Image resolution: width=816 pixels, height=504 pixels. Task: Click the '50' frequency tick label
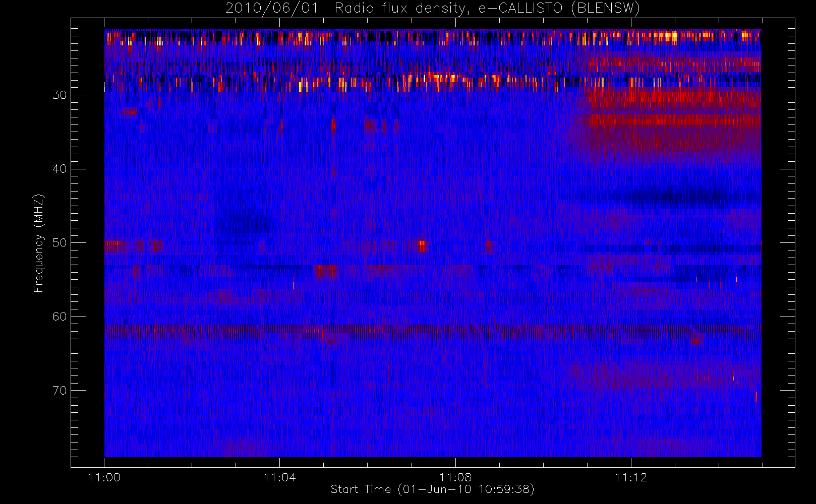[60, 243]
